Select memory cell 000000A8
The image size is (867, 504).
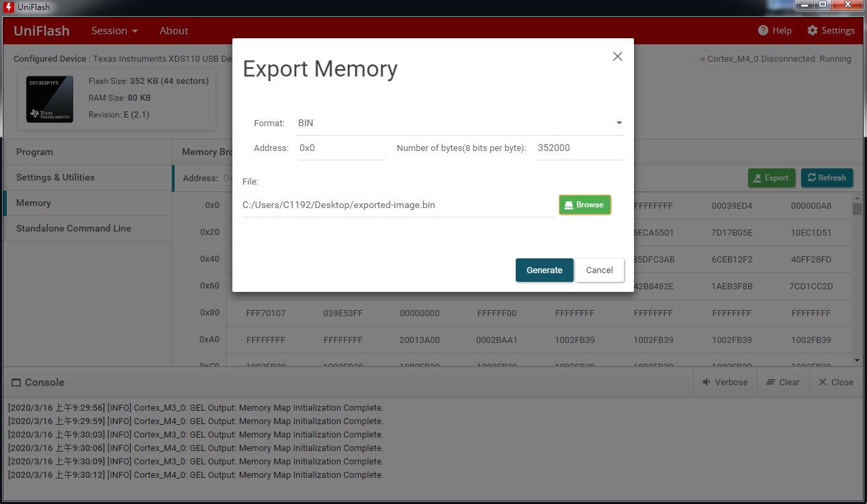pyautogui.click(x=811, y=206)
